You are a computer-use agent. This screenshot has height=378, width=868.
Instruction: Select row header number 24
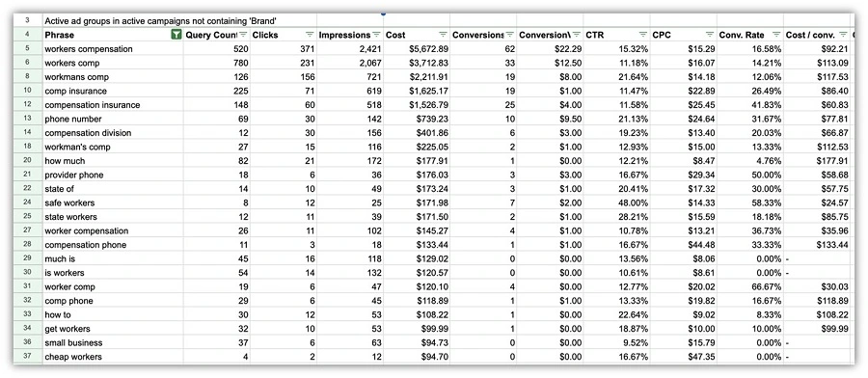coord(28,202)
